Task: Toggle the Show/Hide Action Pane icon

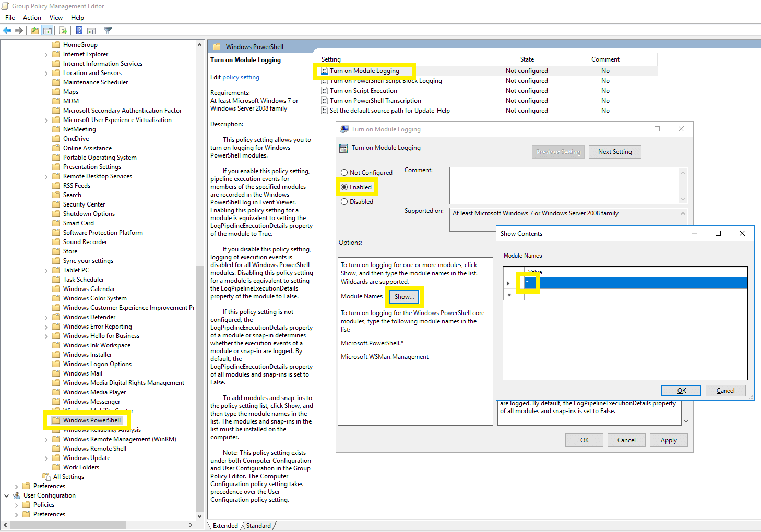Action: (91, 31)
